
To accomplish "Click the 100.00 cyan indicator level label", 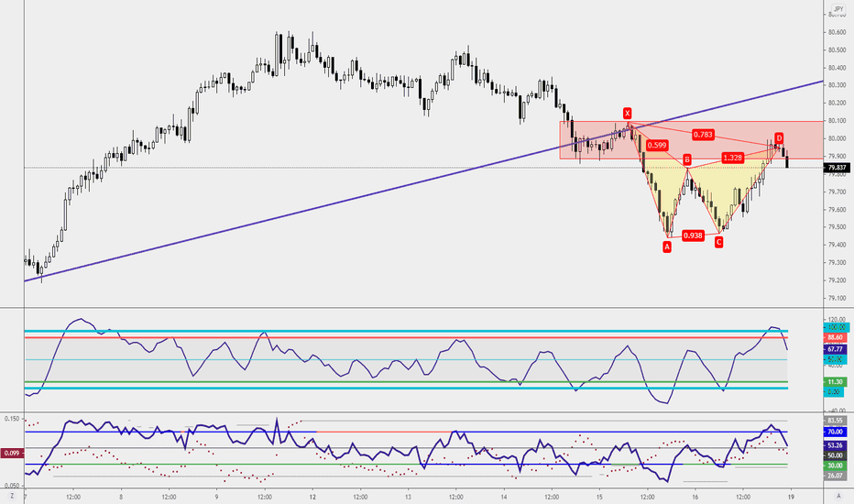I will coord(836,327).
